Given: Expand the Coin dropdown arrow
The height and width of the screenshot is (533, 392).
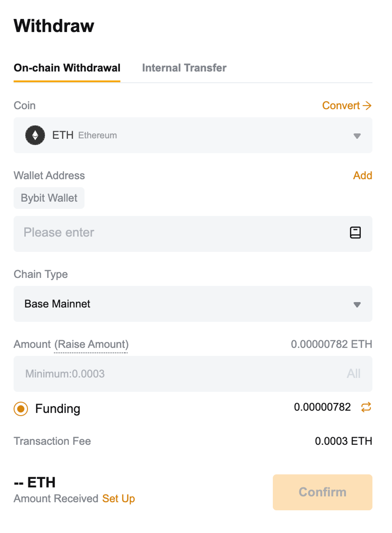Looking at the screenshot, I should [x=357, y=136].
